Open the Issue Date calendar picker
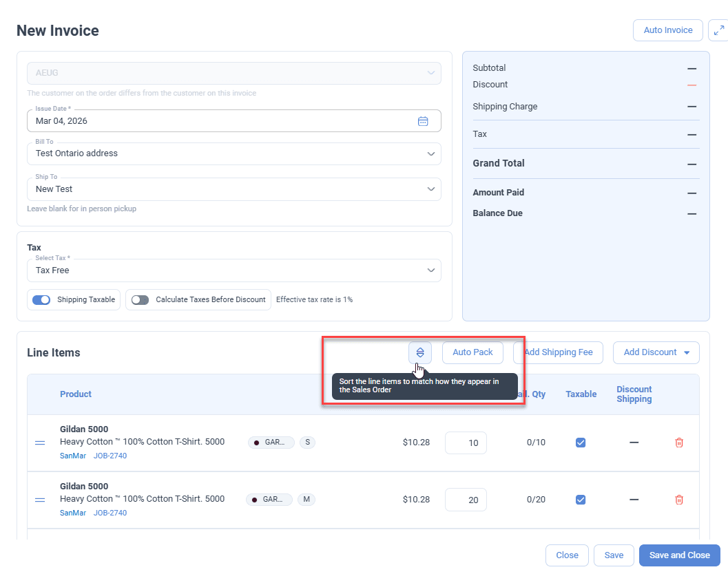Screen dimensions: 728x585 [423, 121]
